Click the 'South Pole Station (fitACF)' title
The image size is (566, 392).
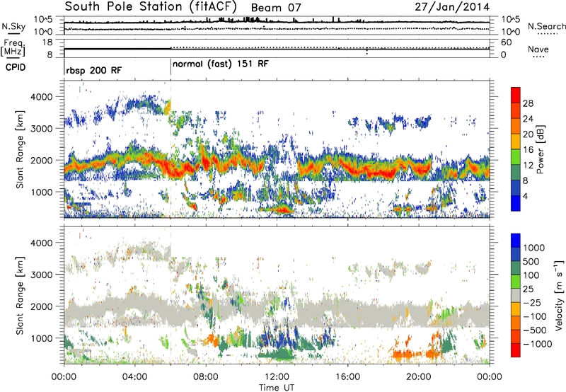(x=151, y=6)
